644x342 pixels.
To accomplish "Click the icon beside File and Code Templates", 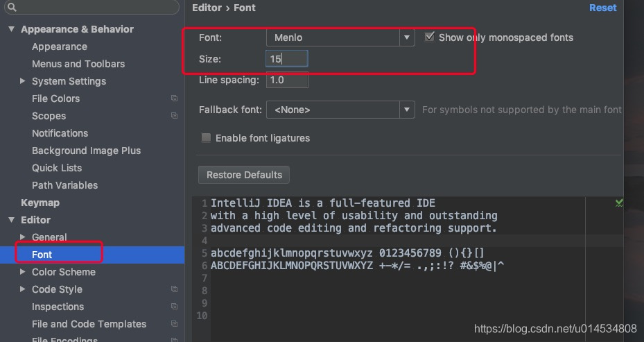I will click(174, 324).
